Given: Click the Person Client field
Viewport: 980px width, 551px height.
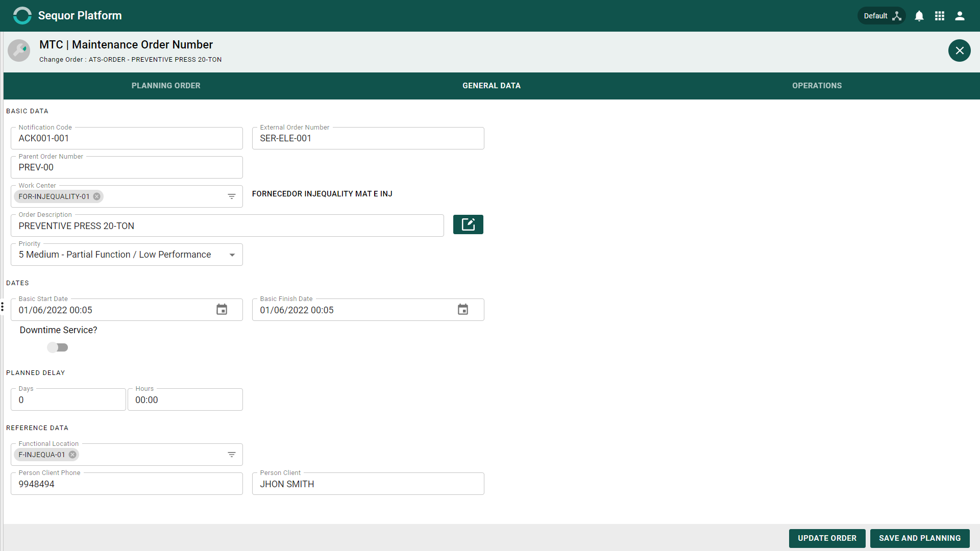Looking at the screenshot, I should [368, 484].
